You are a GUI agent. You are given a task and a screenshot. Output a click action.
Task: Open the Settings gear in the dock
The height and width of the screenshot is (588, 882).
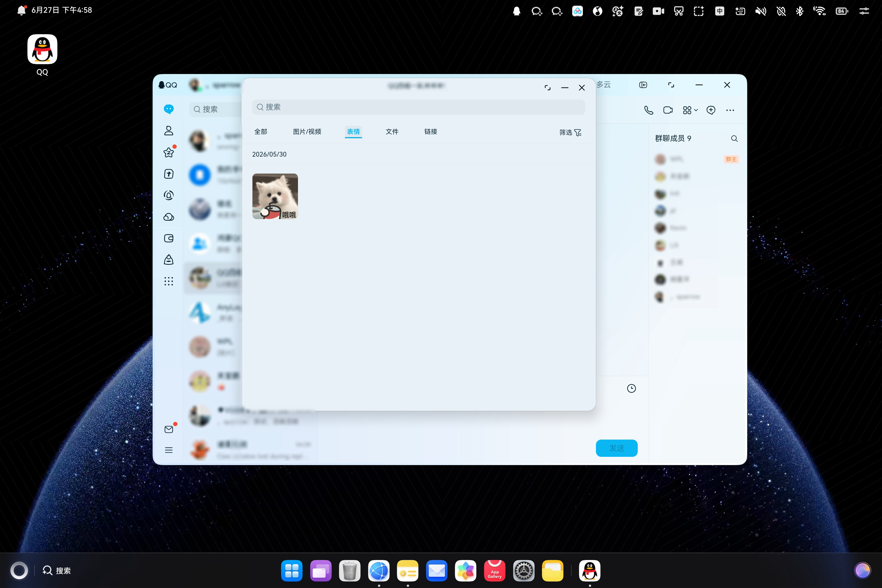click(524, 571)
